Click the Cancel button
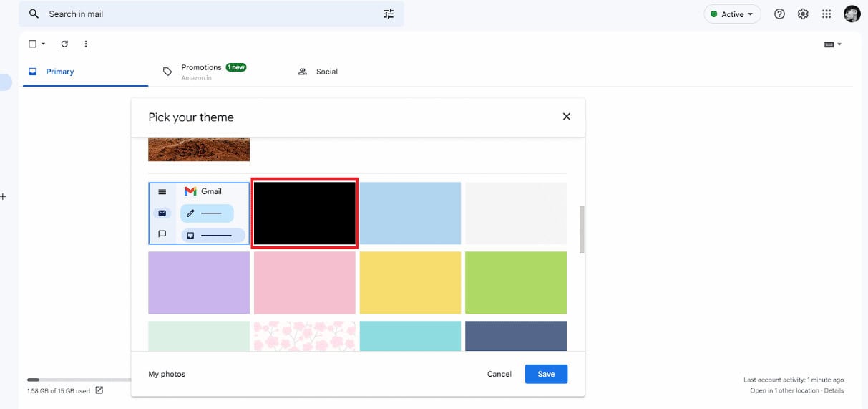Screen dimensions: 868x409 coord(499,374)
